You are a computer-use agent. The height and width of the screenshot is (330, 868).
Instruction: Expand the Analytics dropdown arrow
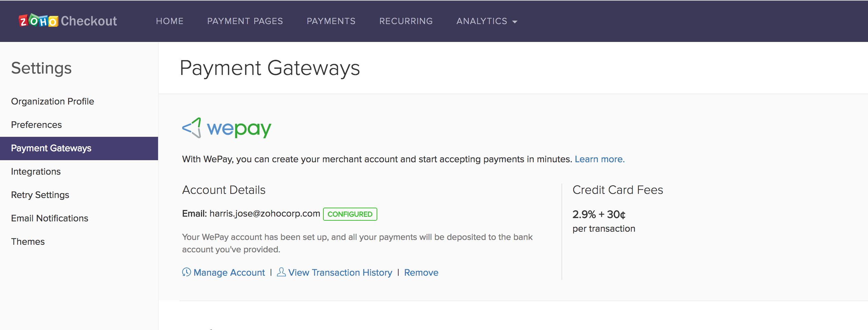coord(515,22)
